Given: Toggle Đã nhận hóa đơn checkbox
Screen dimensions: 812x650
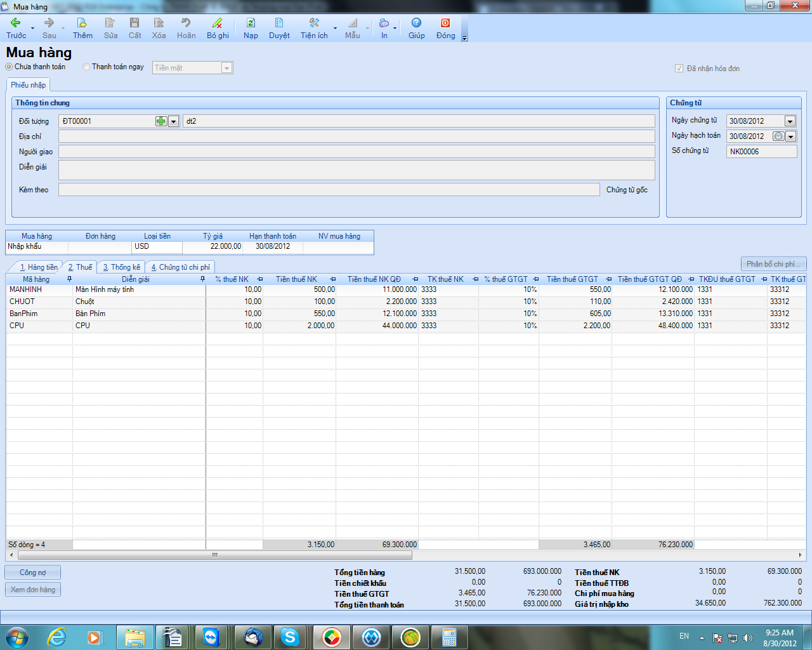Looking at the screenshot, I should [x=679, y=69].
